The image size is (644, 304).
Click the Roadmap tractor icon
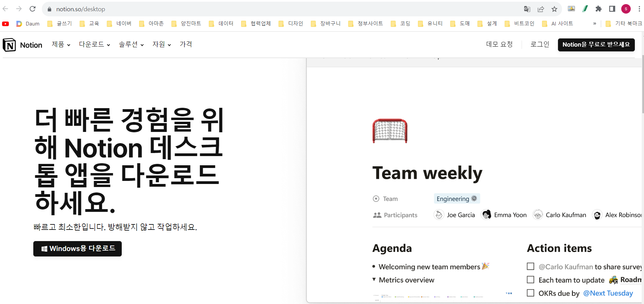(x=613, y=280)
